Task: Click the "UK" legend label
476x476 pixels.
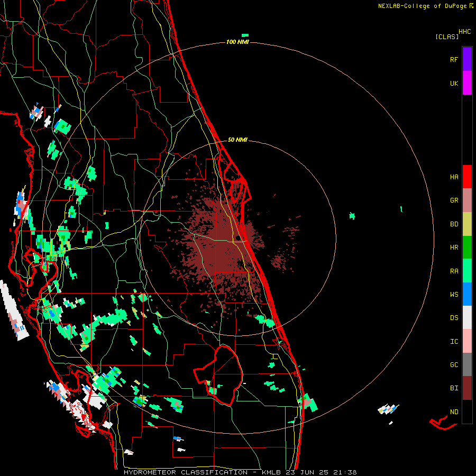Action: 454,83
